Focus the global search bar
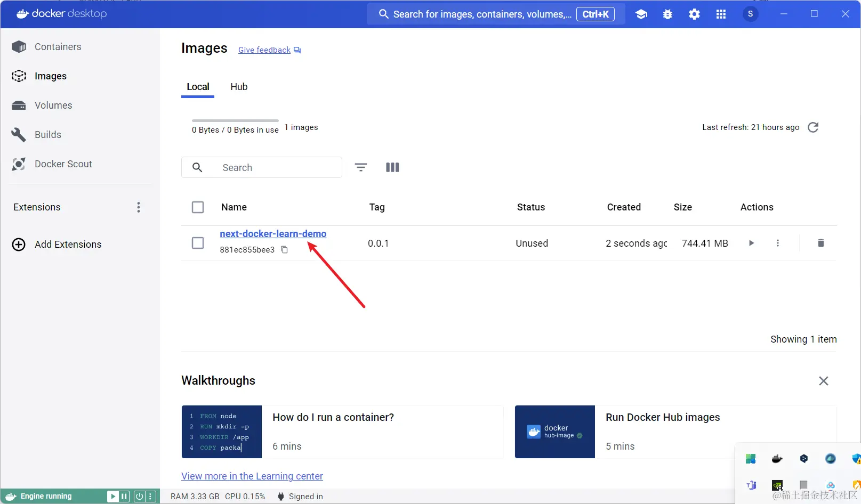 tap(495, 14)
